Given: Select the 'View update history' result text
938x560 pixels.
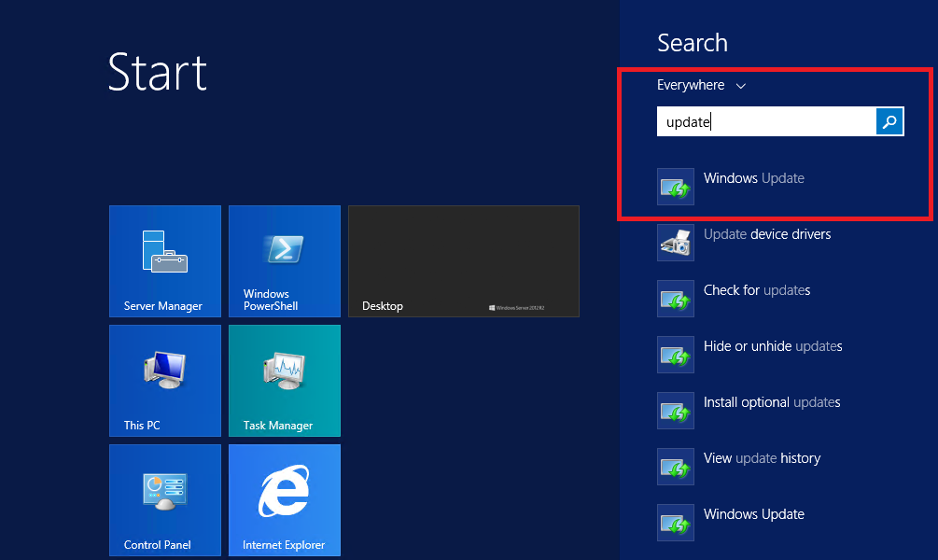Looking at the screenshot, I should click(763, 458).
